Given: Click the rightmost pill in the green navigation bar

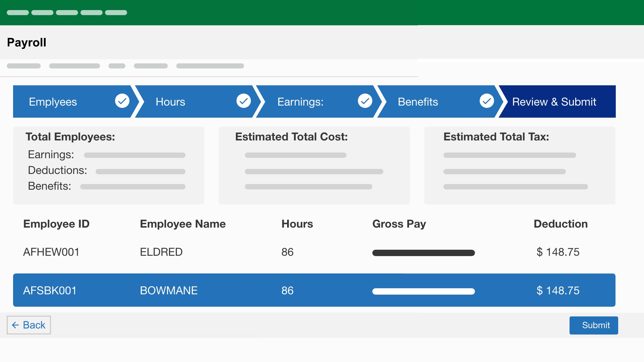Looking at the screenshot, I should (116, 12).
